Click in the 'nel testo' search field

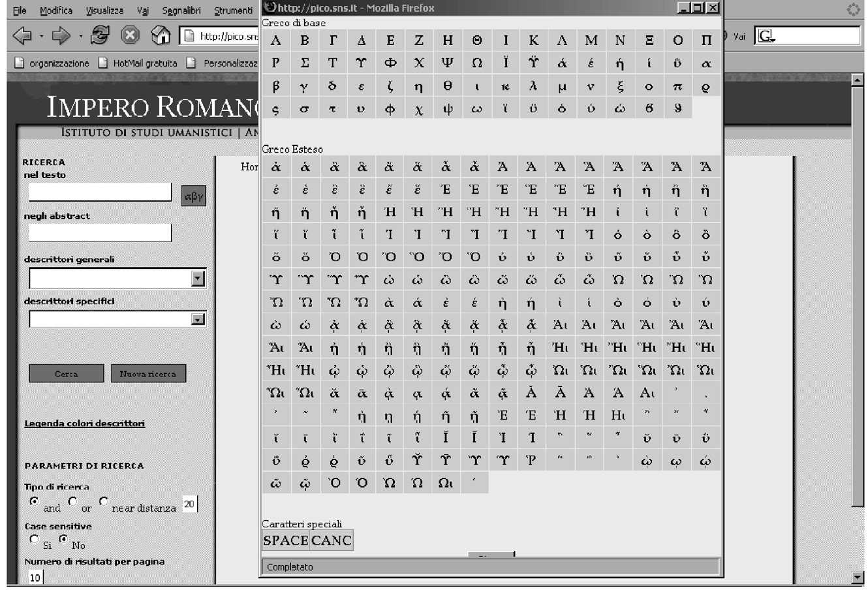point(100,192)
